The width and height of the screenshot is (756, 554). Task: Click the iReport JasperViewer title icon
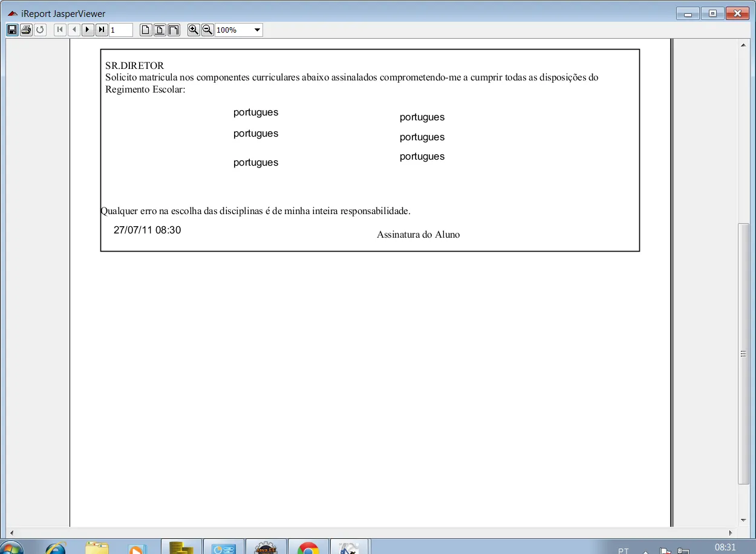(12, 13)
